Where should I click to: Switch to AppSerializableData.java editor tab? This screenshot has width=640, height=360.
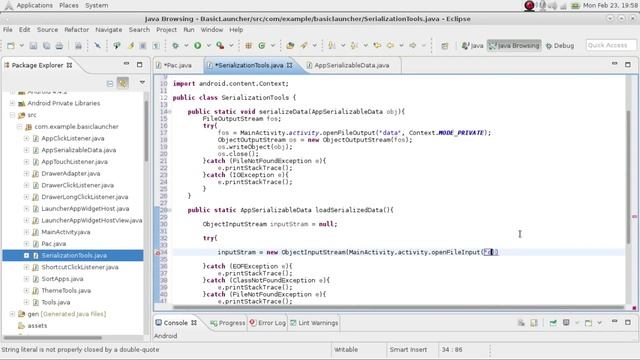click(x=351, y=65)
